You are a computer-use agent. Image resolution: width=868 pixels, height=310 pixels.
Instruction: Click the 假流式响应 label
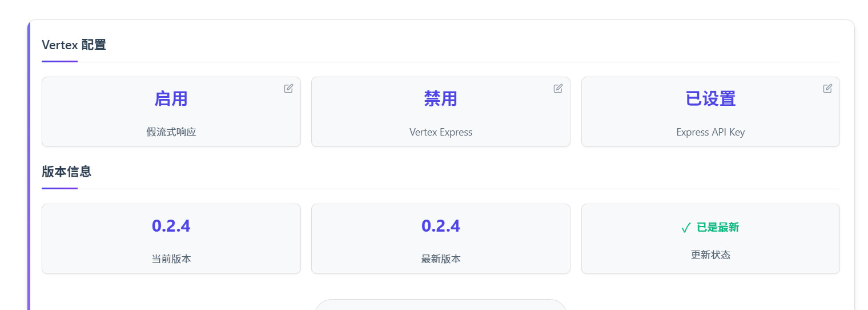(171, 132)
